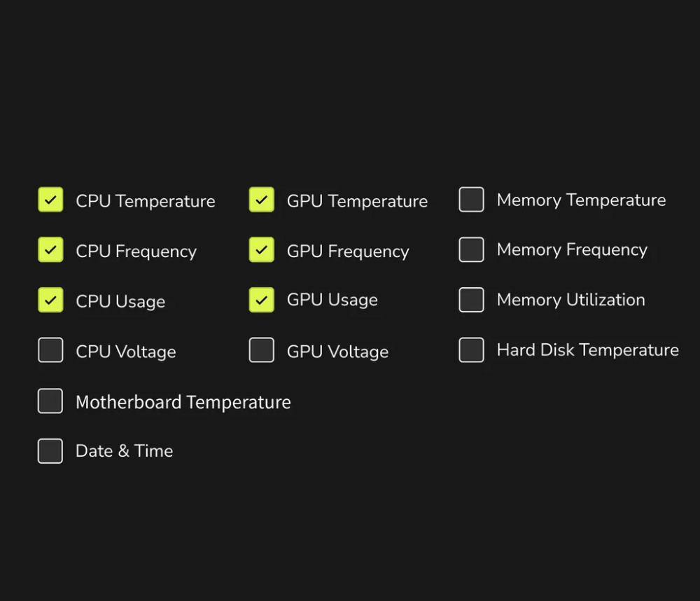700x601 pixels.
Task: Deselect the GPU Usage checkbox
Action: click(x=262, y=300)
